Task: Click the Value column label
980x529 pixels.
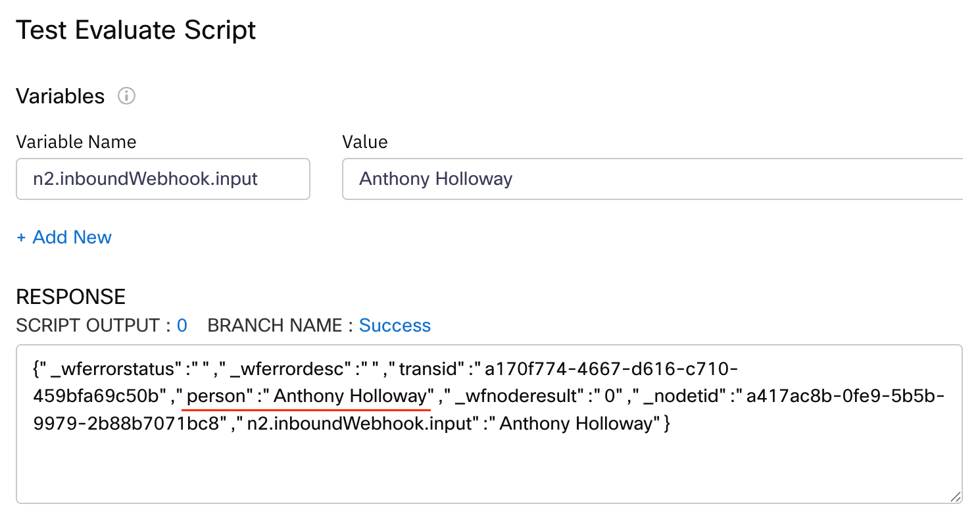Action: tap(365, 142)
